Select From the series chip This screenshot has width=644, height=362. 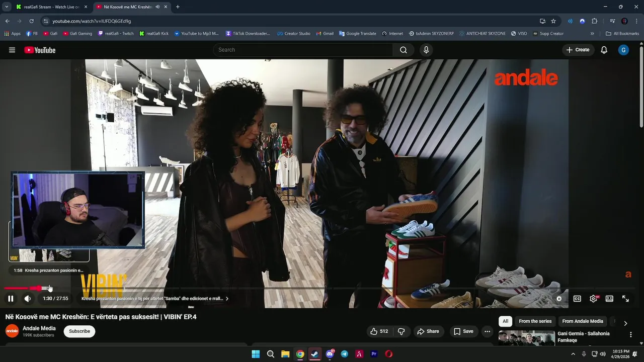[x=535, y=321]
